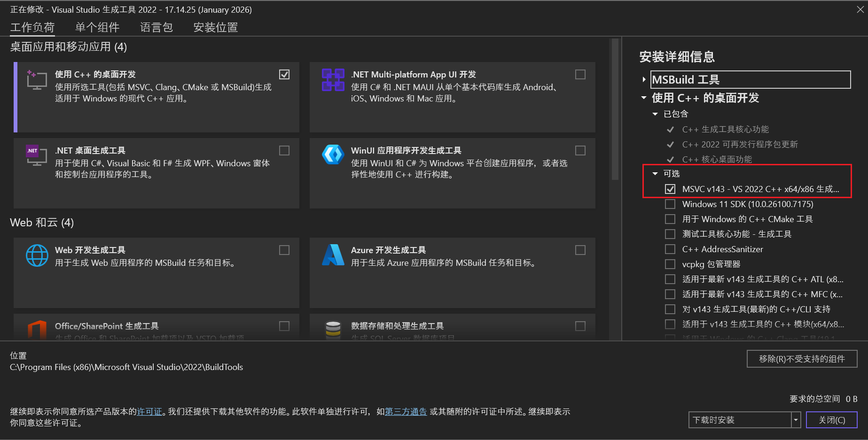The image size is (868, 440).
Task: Click the Azure build tools icon
Action: coord(333,255)
